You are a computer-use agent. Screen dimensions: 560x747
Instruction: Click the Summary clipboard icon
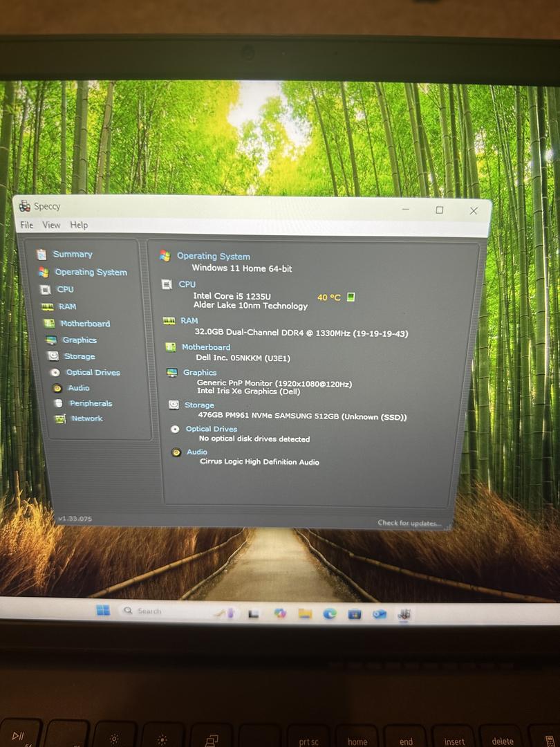[x=42, y=255]
